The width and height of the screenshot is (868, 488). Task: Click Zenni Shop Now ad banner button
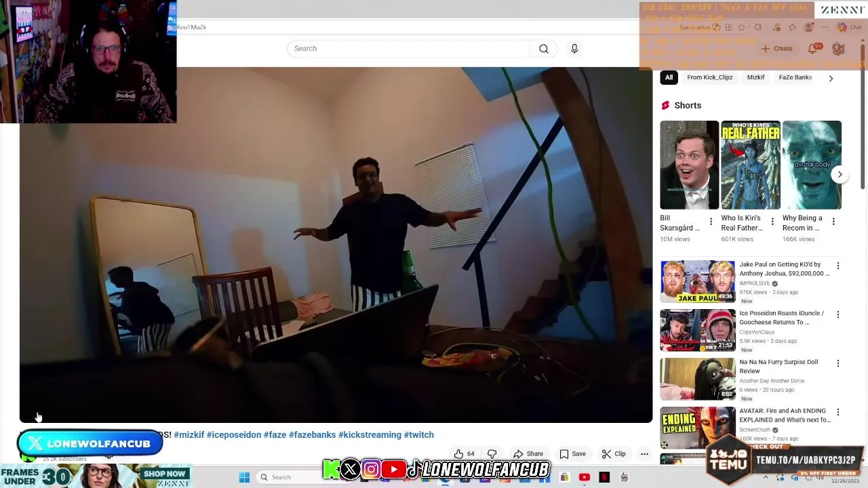[x=164, y=474]
